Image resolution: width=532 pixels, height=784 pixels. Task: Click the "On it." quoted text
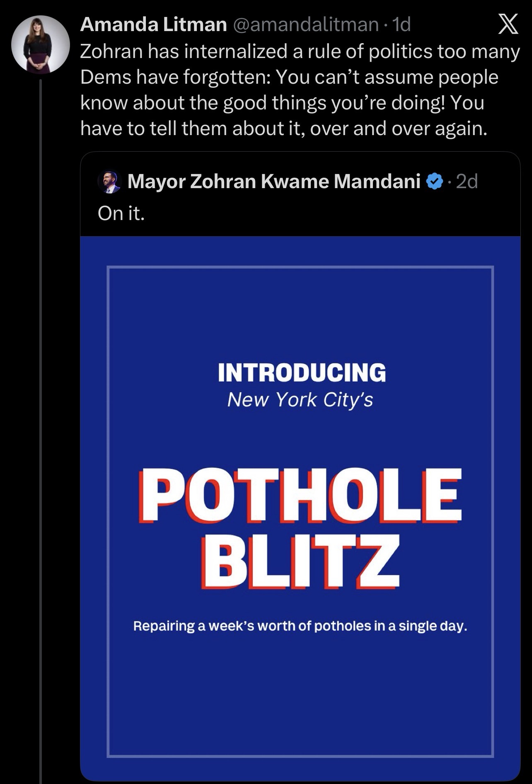pos(121,213)
